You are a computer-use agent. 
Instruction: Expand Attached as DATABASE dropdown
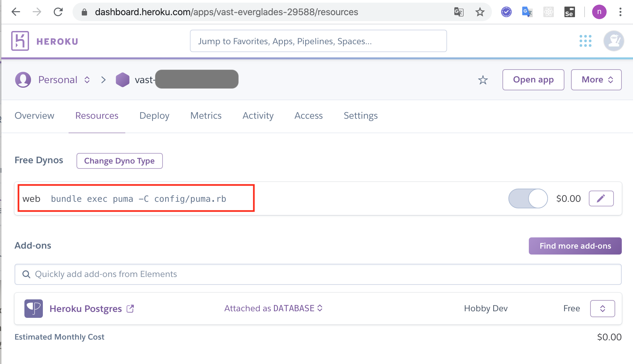[273, 308]
